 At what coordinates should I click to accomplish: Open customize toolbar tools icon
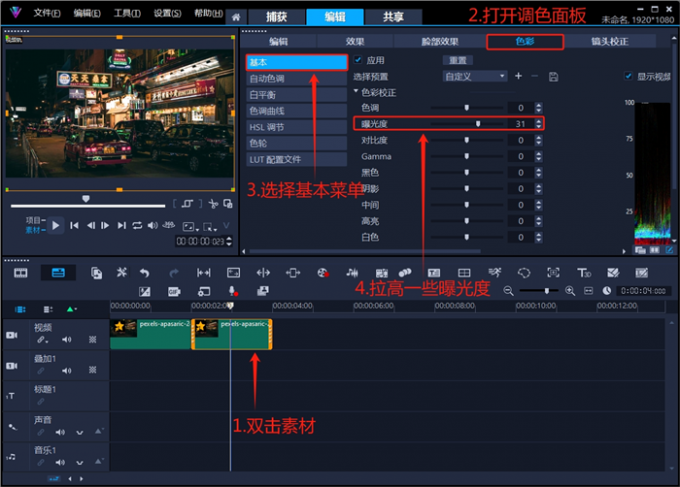coord(121,272)
